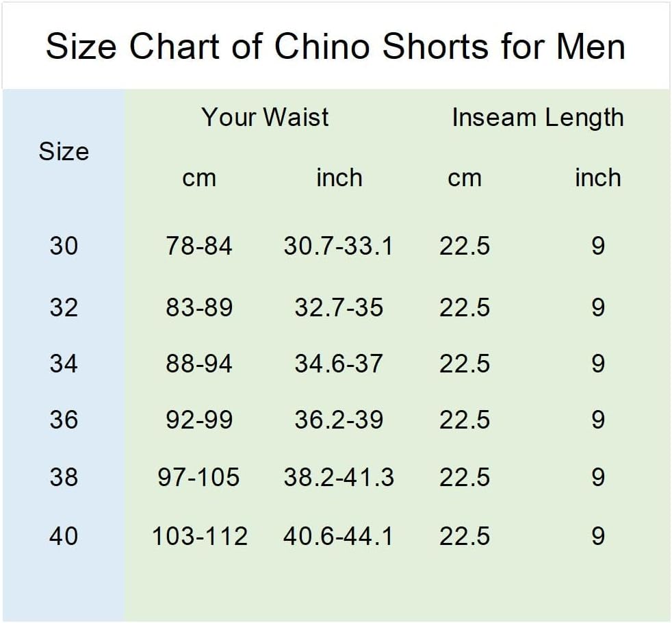Screen dimensions: 672x623
Task: Select the 'Inseam Length' column header
Action: 538,118
